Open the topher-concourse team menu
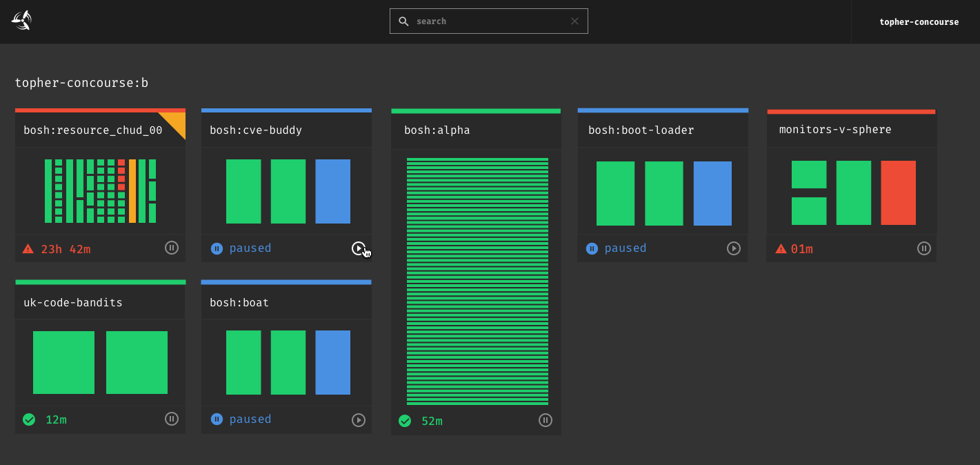Viewport: 980px width, 465px height. tap(919, 21)
